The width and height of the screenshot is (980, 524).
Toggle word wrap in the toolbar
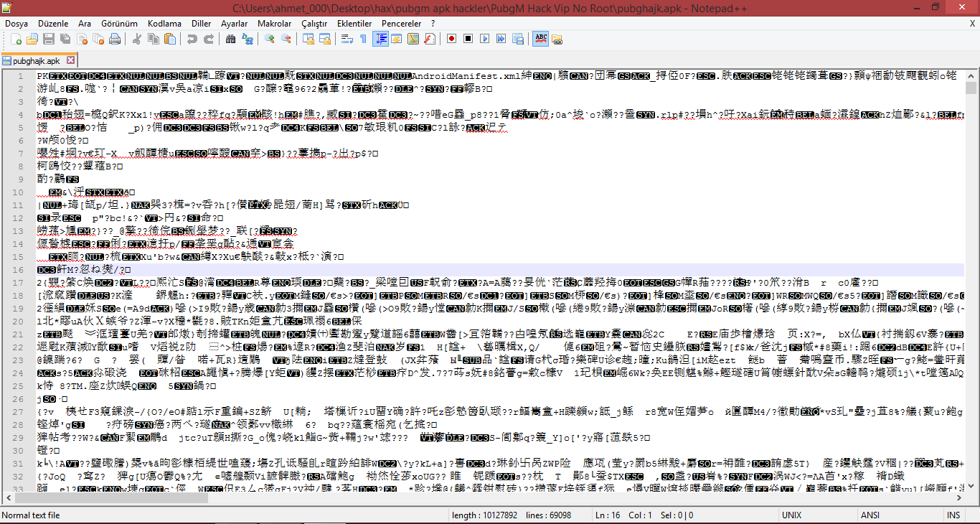347,39
